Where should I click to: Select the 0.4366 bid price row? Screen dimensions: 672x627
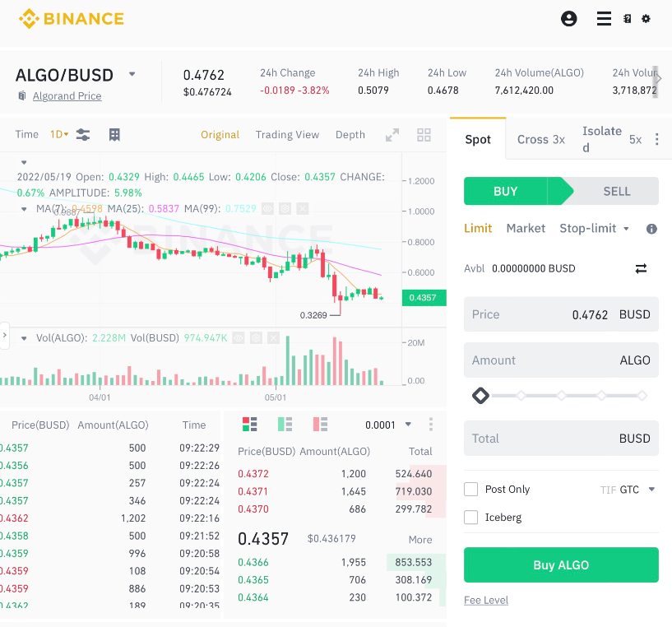[335, 562]
